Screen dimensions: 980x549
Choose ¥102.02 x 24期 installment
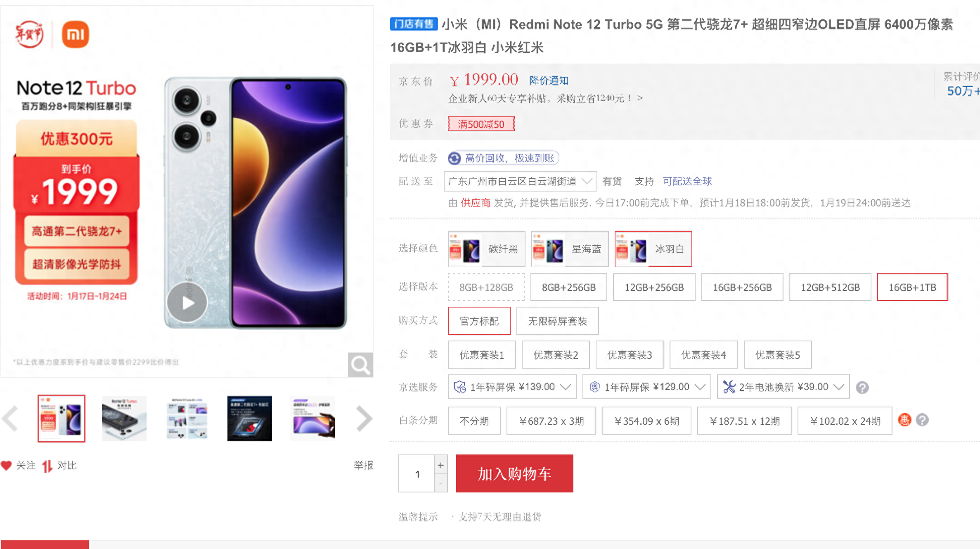point(845,421)
